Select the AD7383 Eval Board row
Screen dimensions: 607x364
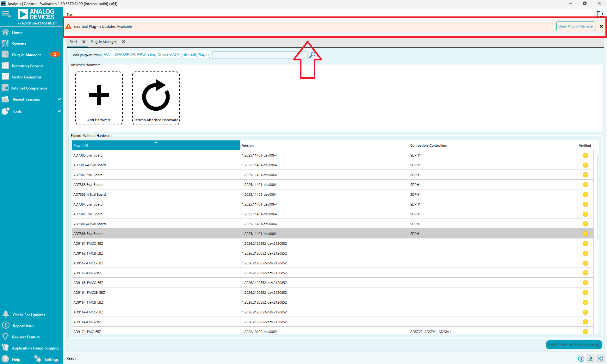[x=332, y=185]
